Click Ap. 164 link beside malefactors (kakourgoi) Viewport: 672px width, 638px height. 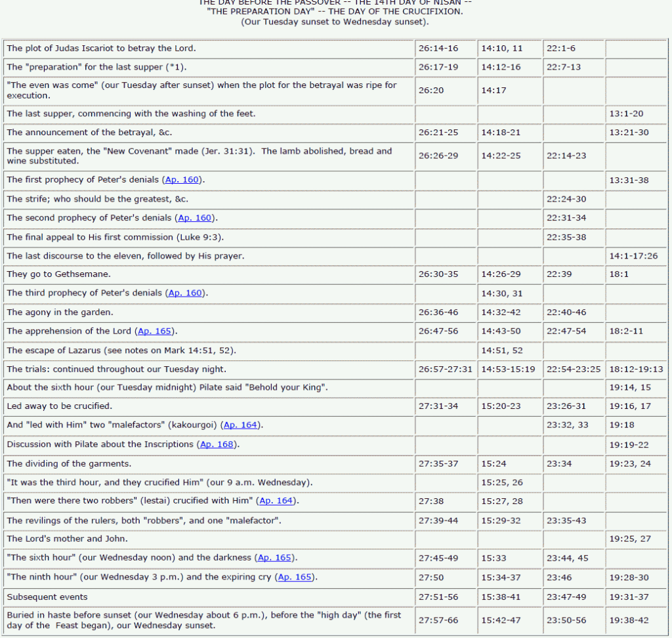coord(240,425)
